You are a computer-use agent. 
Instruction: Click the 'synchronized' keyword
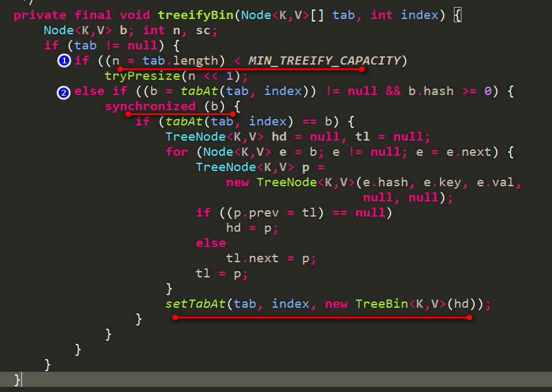point(150,106)
